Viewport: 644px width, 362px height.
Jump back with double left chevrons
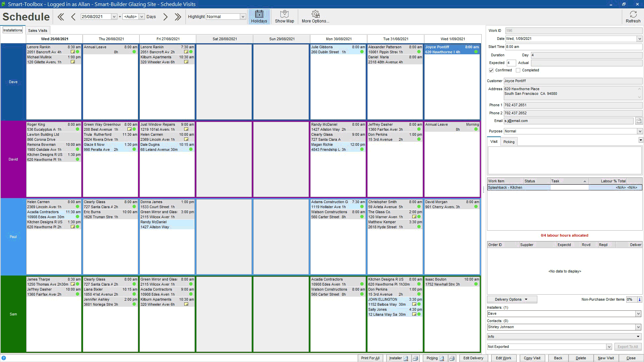click(61, 17)
